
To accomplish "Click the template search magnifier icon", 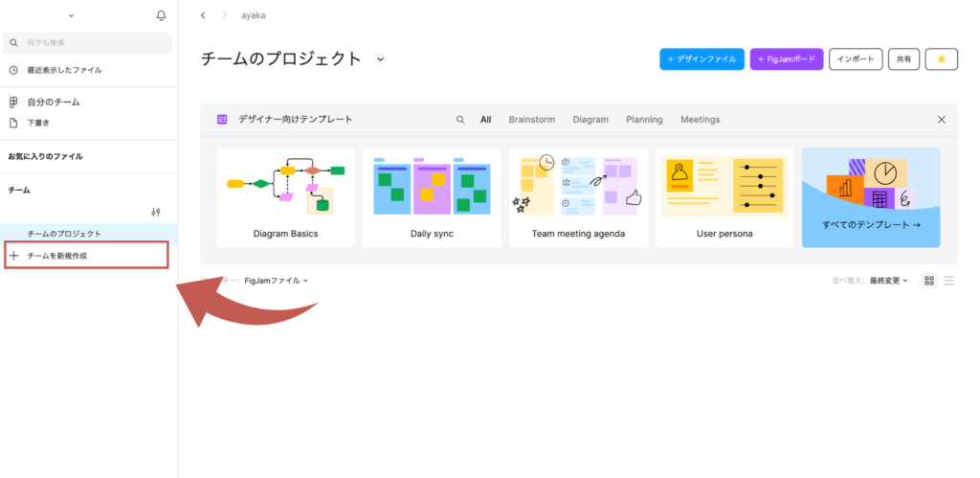I will (x=460, y=120).
